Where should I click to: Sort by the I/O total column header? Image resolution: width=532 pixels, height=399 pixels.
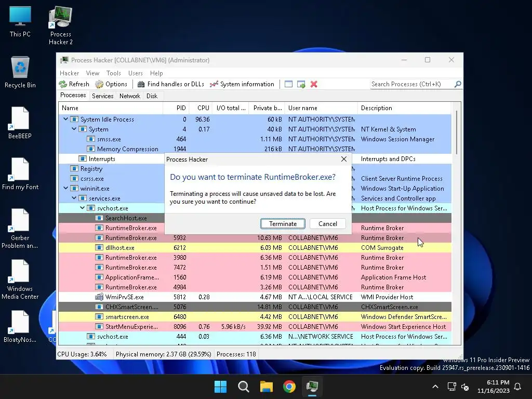point(230,108)
